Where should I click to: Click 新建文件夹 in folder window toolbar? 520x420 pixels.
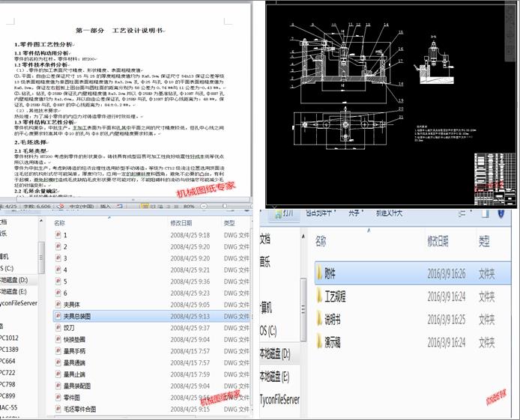(389, 213)
